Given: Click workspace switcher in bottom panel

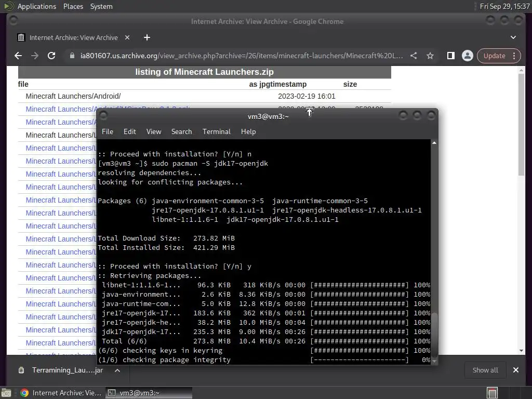Looking at the screenshot, I should pos(492,393).
